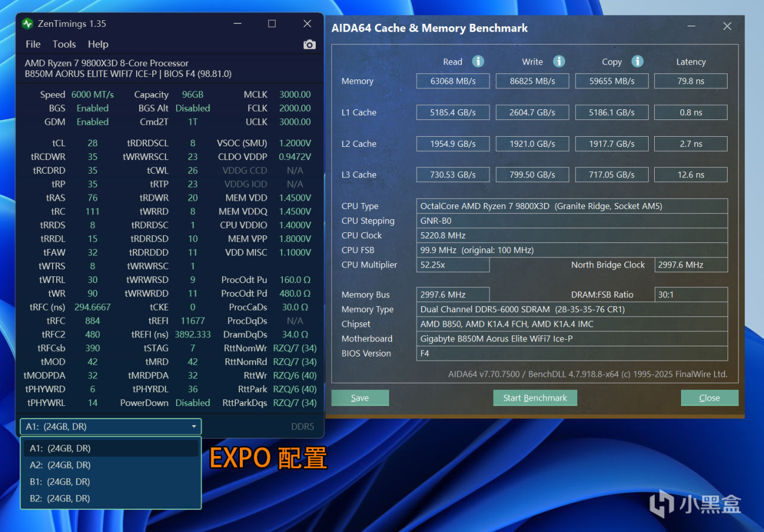Click the L2 Cache read value 1954.9 GB/s
764x532 pixels.
453,144
